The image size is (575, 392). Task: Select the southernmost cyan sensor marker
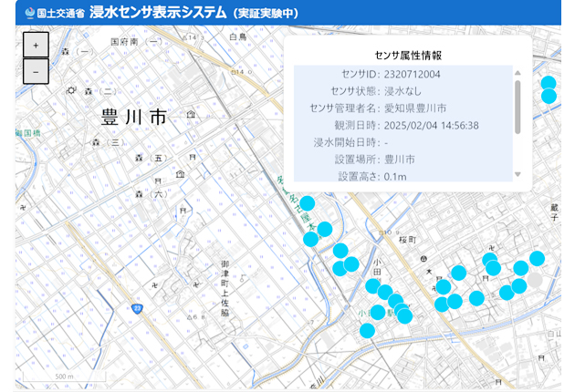pyautogui.click(x=367, y=330)
